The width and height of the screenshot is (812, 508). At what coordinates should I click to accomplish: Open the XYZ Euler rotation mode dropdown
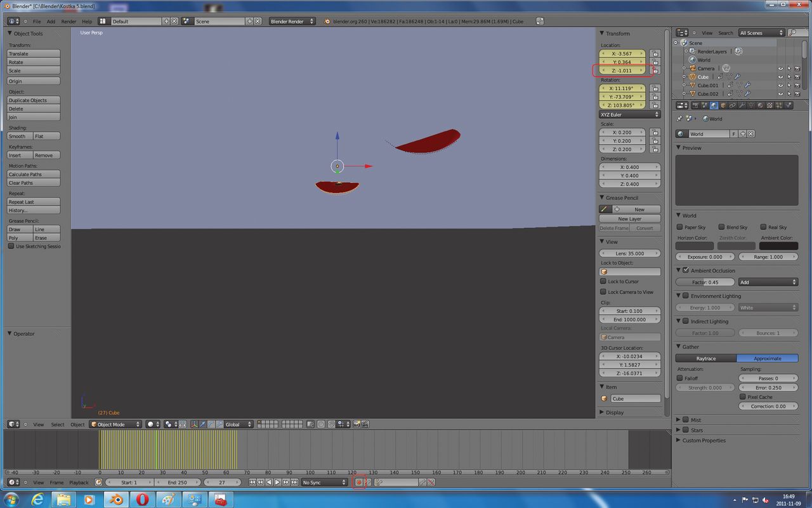[x=630, y=114]
